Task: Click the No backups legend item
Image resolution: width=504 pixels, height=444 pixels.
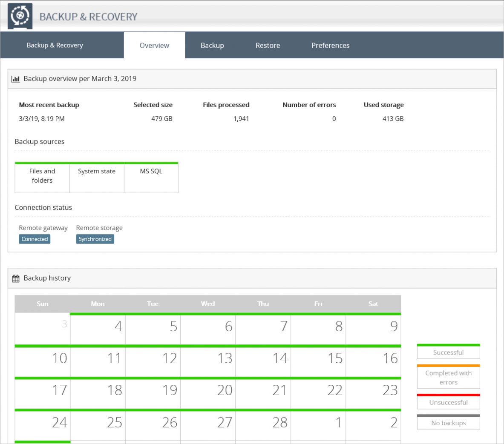Action: point(448,422)
